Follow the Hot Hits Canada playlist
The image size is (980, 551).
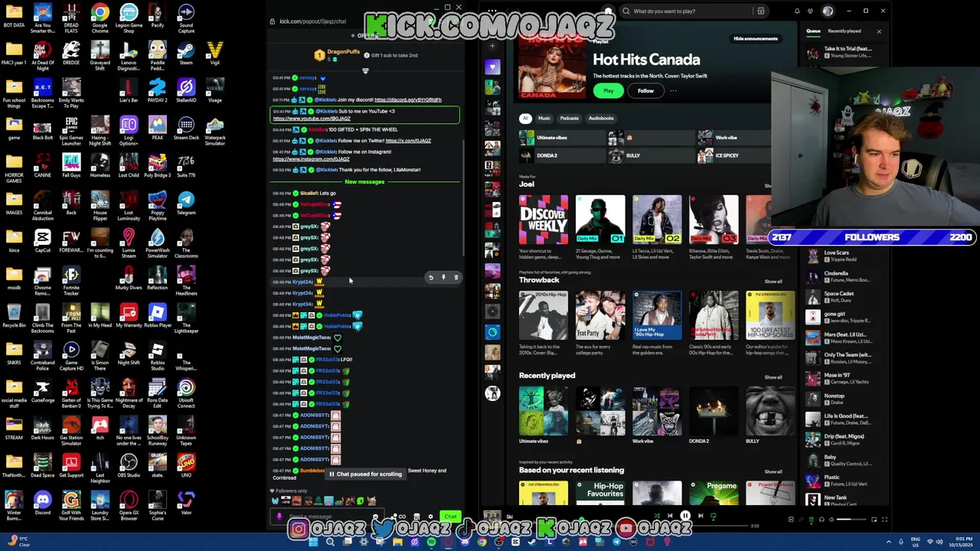coord(645,90)
